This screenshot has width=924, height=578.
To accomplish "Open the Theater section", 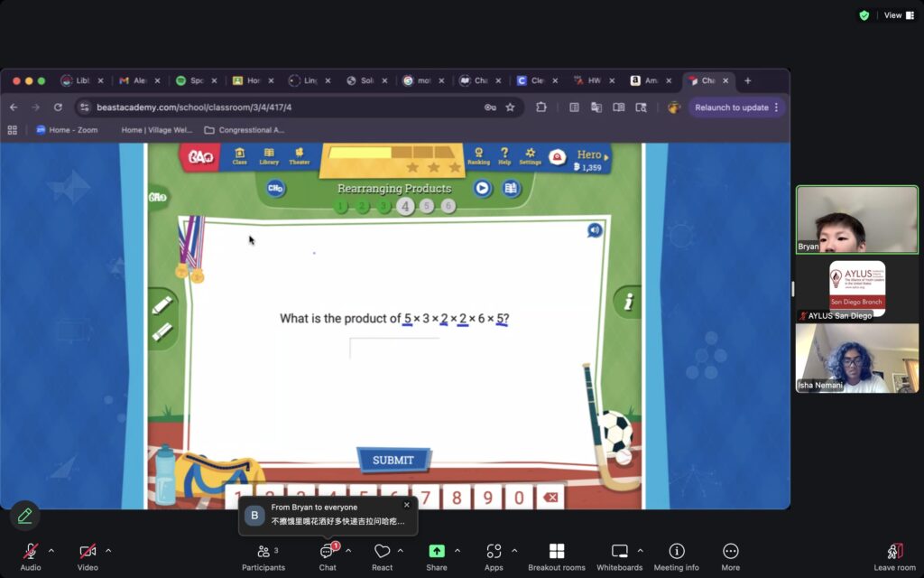I will coord(299,156).
